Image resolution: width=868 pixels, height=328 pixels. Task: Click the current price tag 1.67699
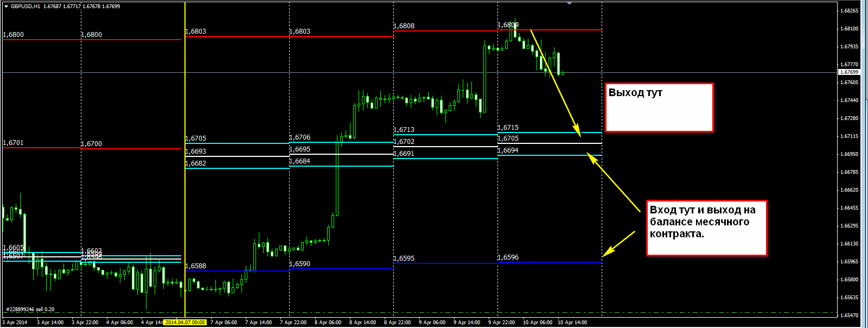tap(850, 72)
